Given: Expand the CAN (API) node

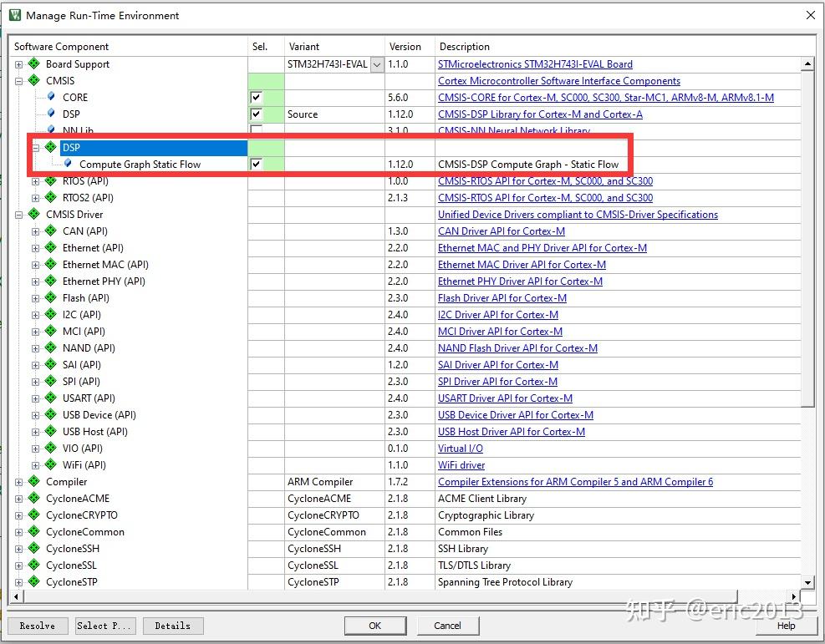Looking at the screenshot, I should (x=35, y=231).
